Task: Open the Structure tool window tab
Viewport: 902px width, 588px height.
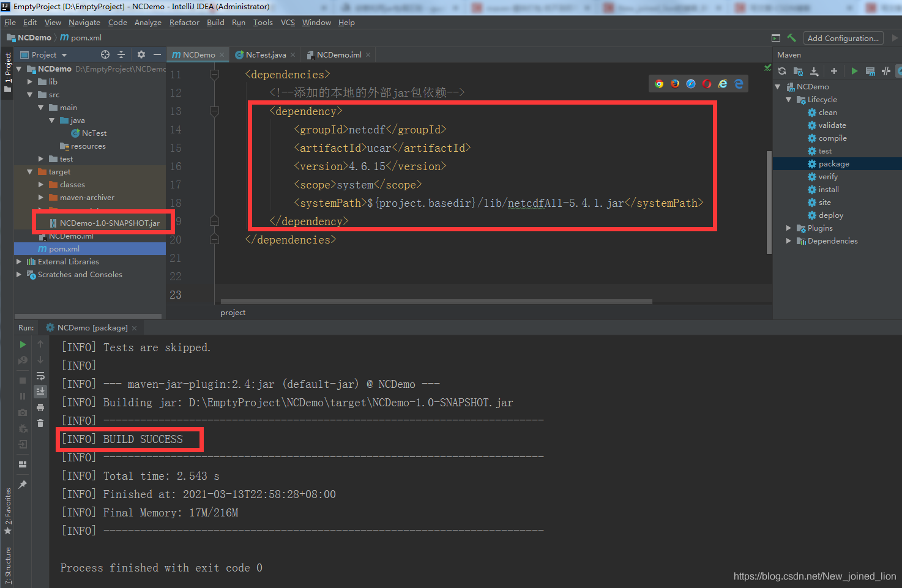Action: (8, 565)
